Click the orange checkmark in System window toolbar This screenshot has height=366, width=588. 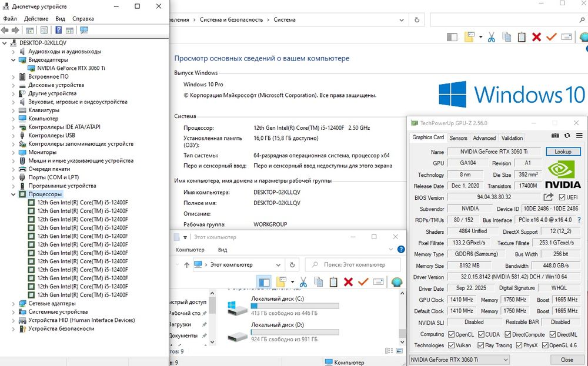pos(552,36)
